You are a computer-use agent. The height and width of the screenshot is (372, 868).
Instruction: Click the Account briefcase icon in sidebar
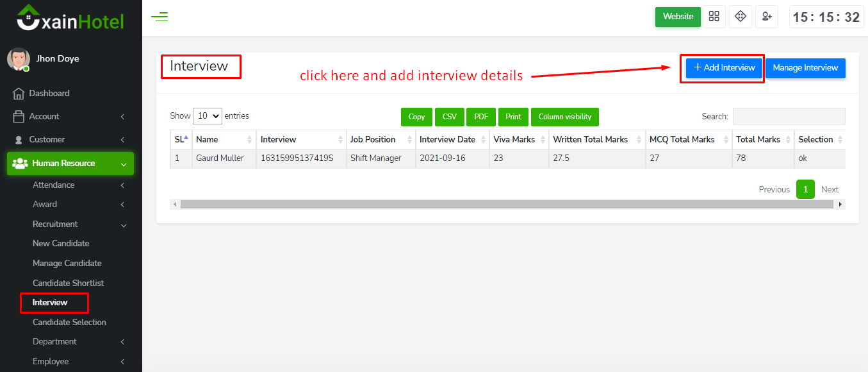(x=19, y=117)
